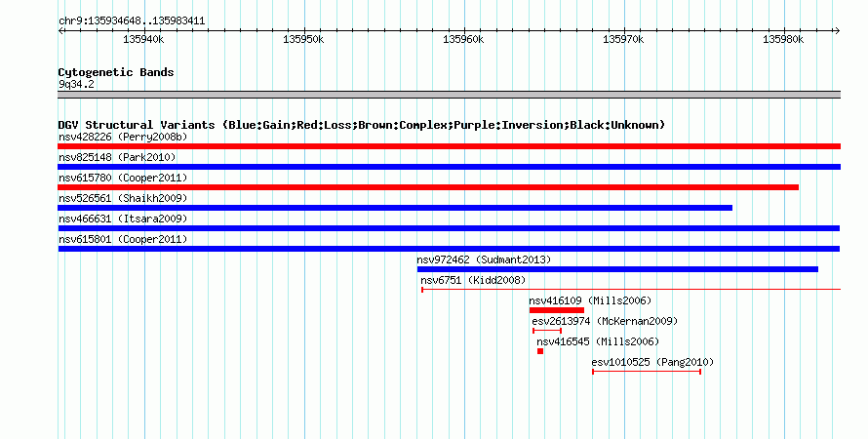Select the blue nsv972462 gain bar
This screenshot has width=868, height=439.
617,269
